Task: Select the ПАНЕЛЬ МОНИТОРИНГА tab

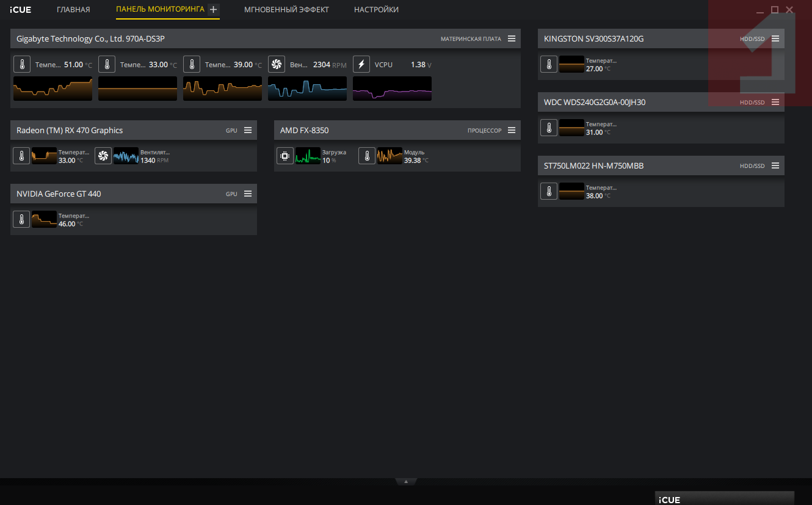Action: coord(160,10)
